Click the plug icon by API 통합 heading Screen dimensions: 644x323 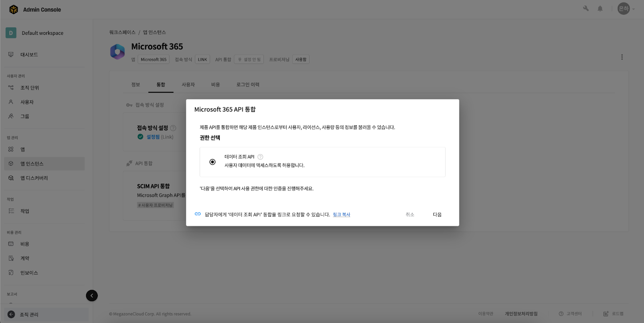tap(129, 164)
